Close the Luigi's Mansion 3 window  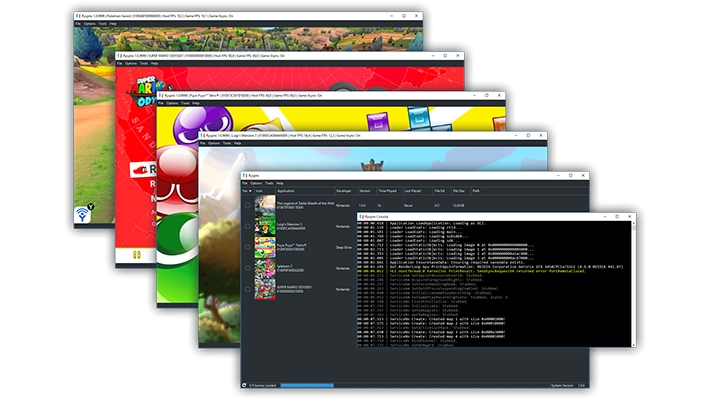pyautogui.click(x=541, y=135)
